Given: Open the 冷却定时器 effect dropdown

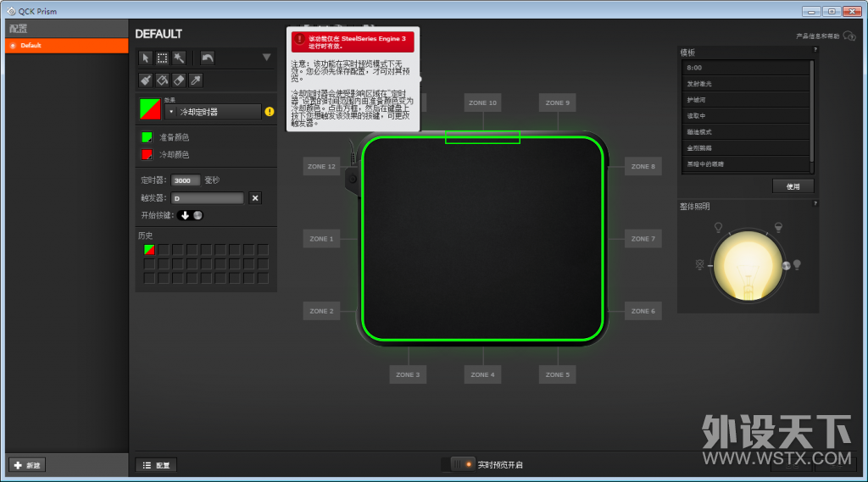Looking at the screenshot, I should point(214,111).
